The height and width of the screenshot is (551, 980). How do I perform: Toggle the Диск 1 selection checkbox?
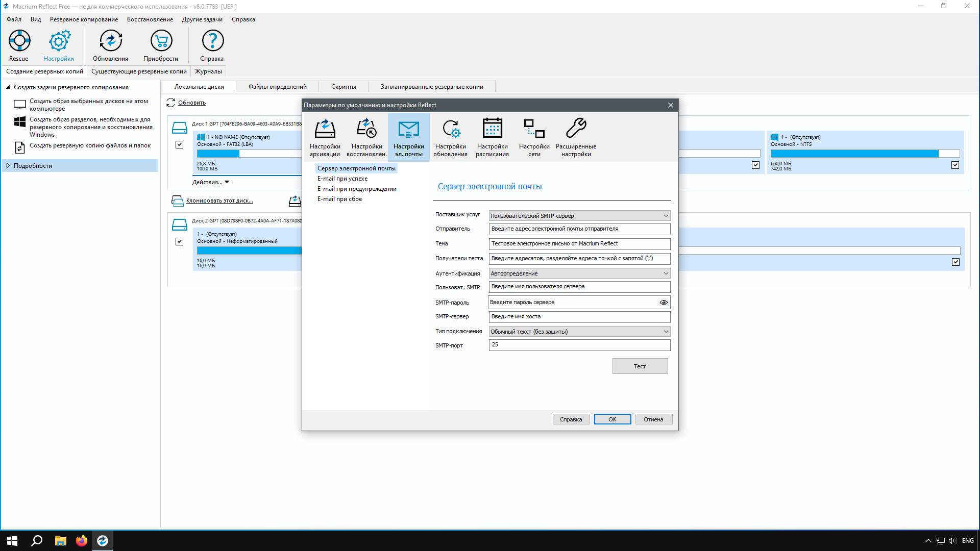(x=180, y=145)
